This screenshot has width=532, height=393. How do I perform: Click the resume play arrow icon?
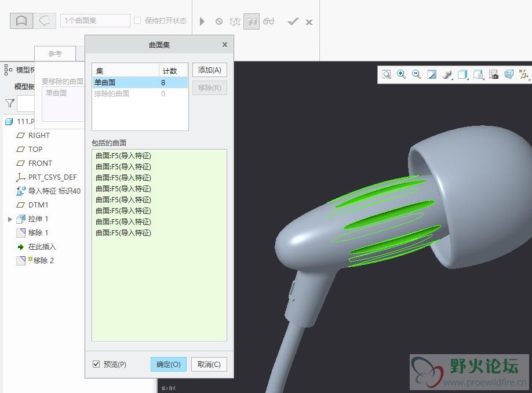(x=202, y=21)
